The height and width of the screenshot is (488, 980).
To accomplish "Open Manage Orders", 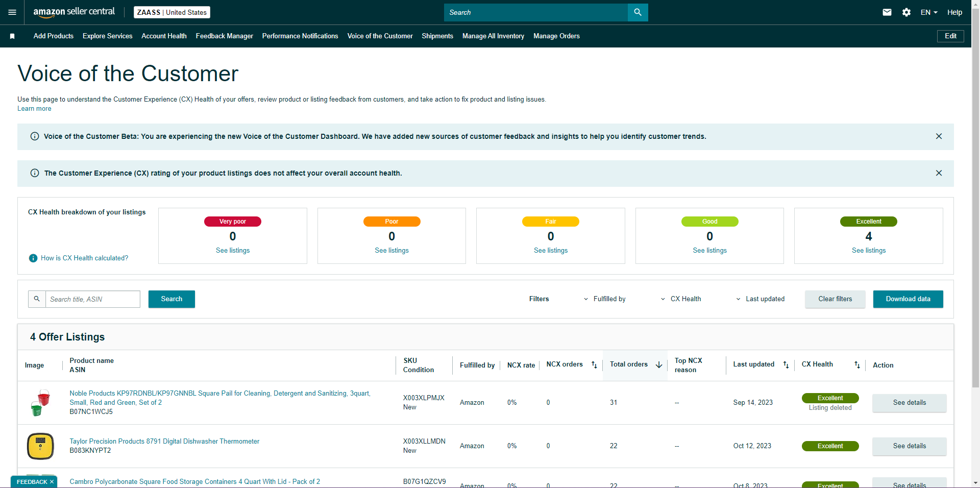I will point(556,36).
